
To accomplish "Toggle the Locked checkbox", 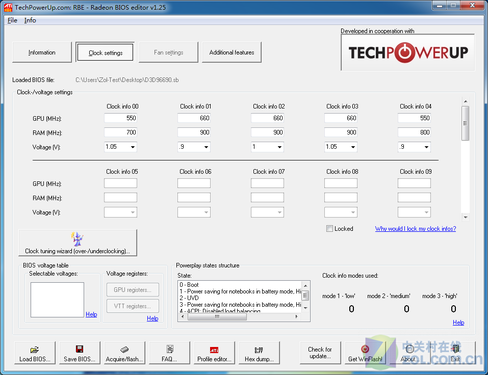I will 329,229.
